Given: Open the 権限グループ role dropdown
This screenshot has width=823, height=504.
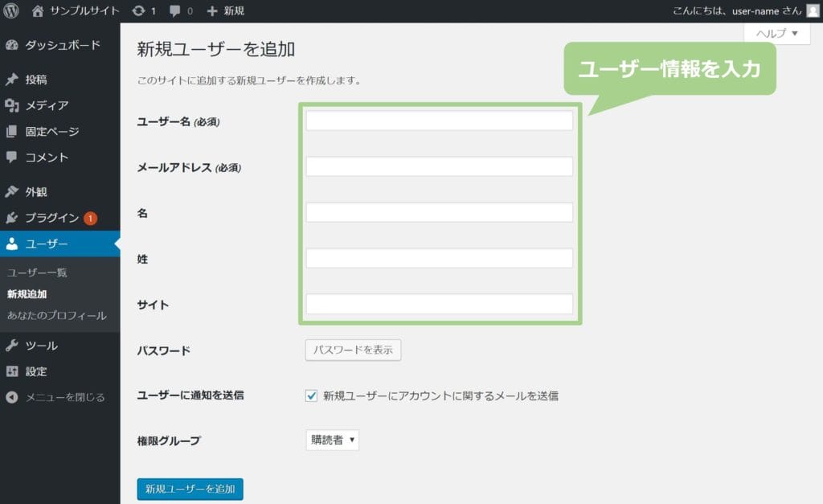Looking at the screenshot, I should click(x=332, y=440).
